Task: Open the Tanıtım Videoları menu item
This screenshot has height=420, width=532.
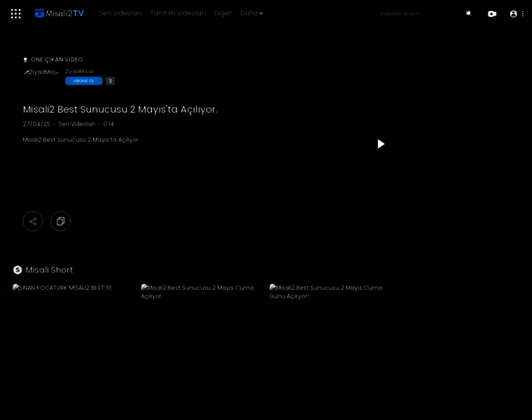Action: point(178,13)
